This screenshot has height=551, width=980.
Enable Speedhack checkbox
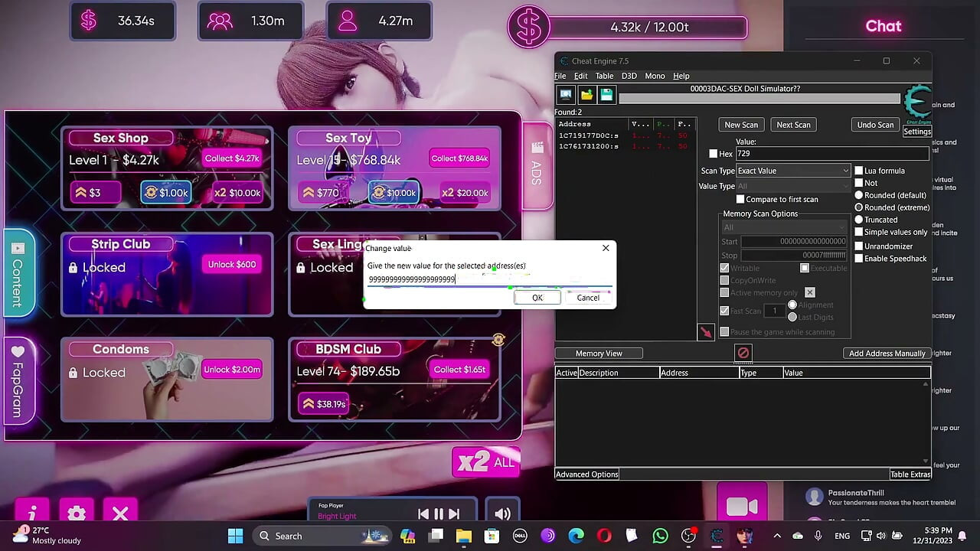tap(859, 259)
